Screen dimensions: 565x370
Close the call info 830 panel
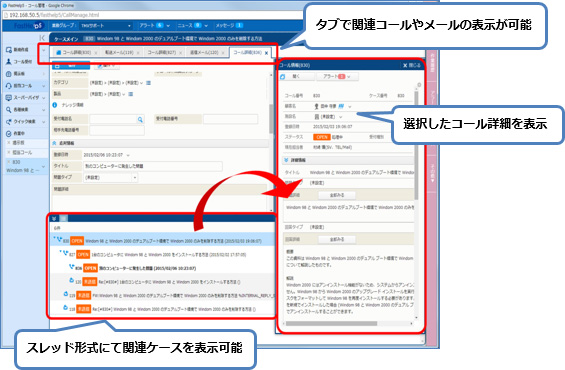coord(411,65)
